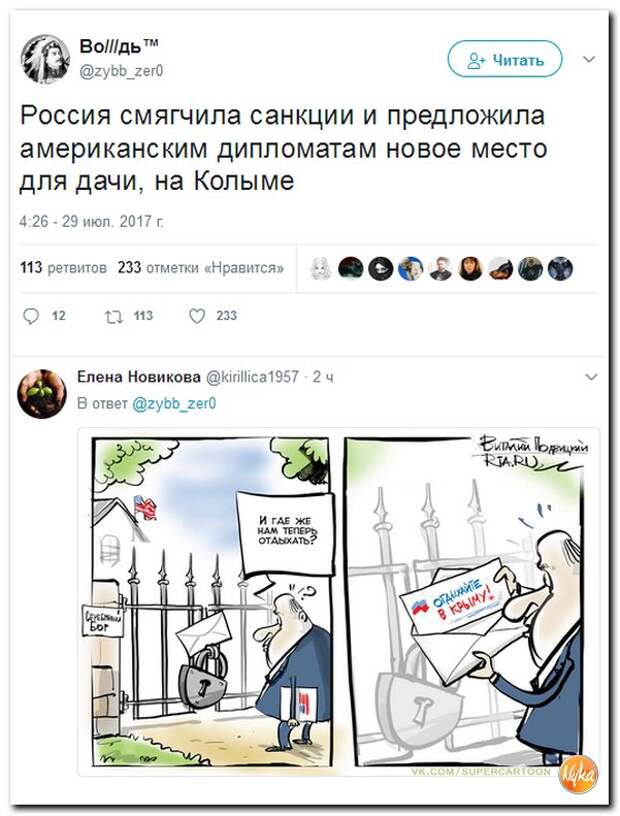620x816 pixels.
Task: Open Елена Новикова's plant avatar
Action: [42, 394]
